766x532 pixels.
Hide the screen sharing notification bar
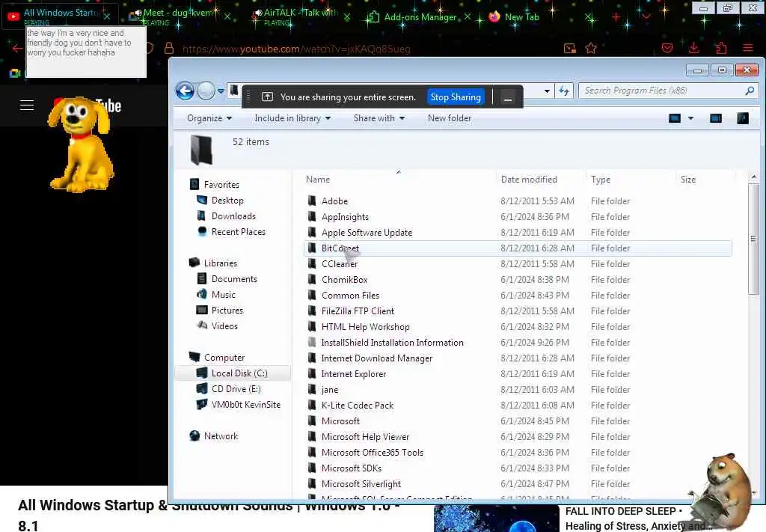508,98
